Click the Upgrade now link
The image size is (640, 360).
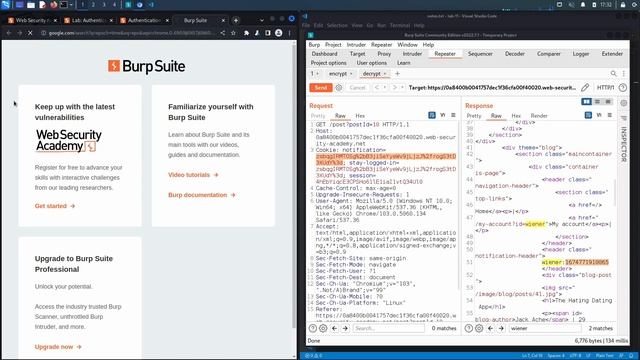coord(58,347)
